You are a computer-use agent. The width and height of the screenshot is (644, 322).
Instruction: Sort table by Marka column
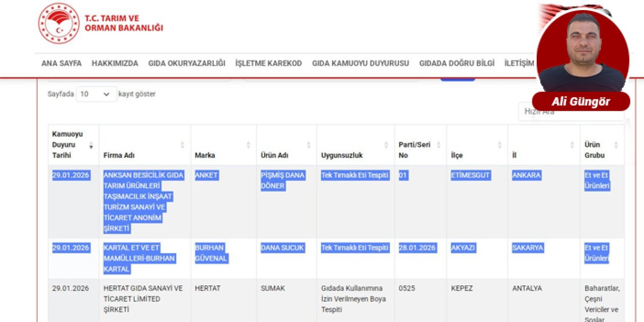[248, 145]
